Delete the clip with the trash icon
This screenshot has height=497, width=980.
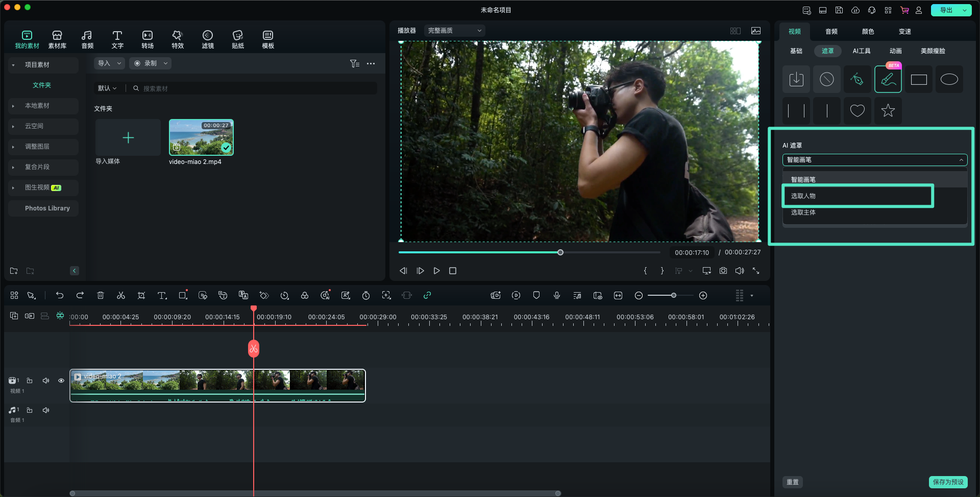pyautogui.click(x=101, y=296)
